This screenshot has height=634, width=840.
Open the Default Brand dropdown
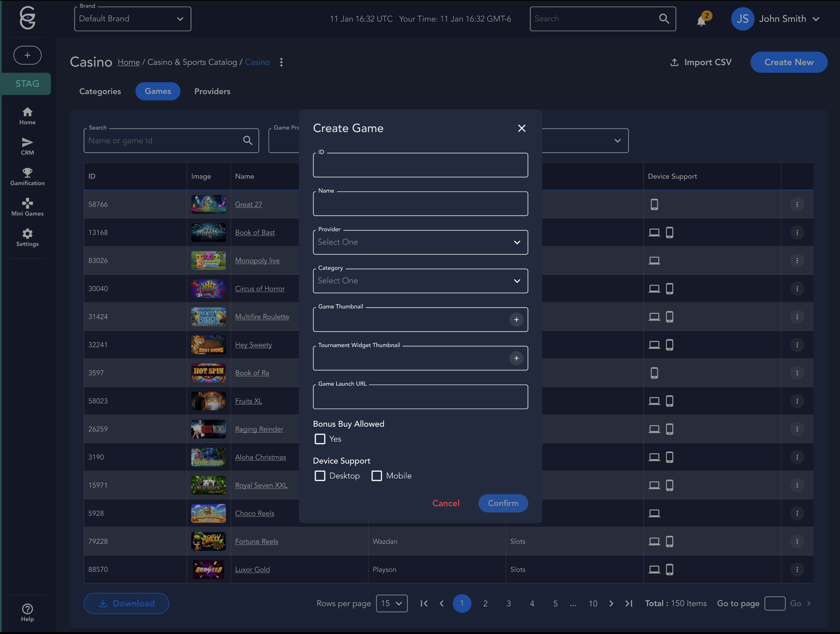point(132,19)
